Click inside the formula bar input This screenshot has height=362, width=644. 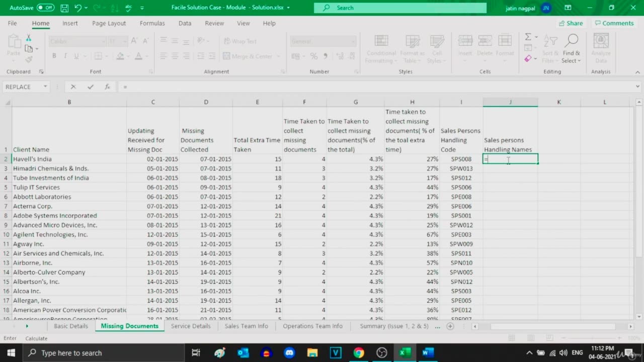pos(375,87)
